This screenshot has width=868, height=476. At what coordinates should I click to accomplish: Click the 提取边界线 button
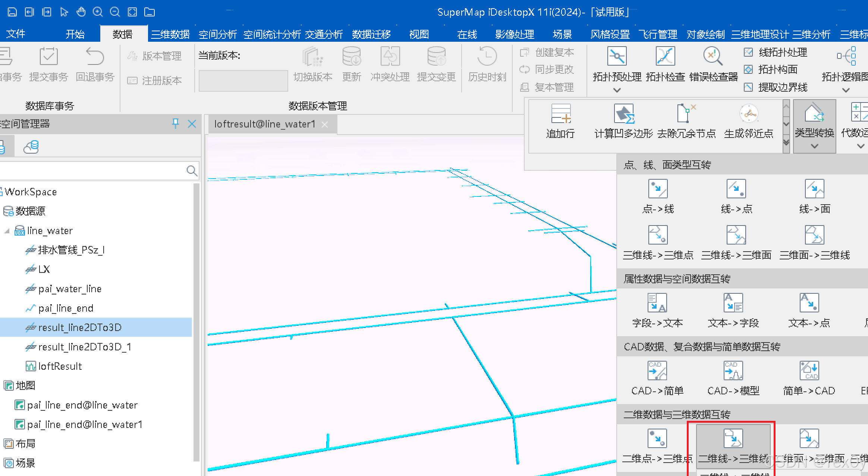pos(782,87)
